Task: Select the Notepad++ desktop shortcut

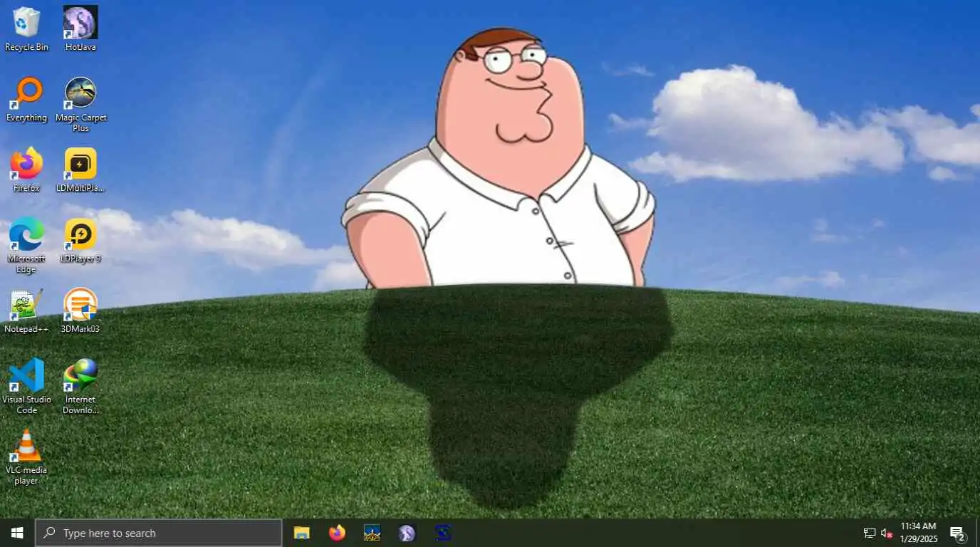Action: click(x=26, y=311)
